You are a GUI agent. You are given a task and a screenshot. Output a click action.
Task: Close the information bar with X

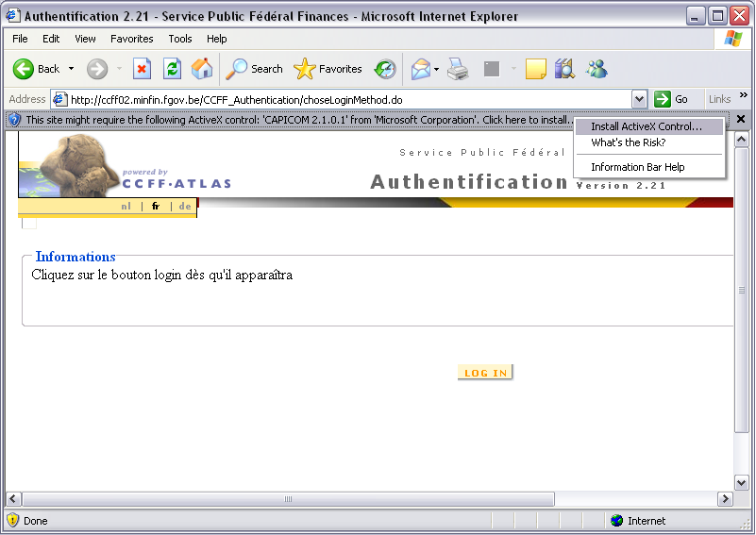741,119
